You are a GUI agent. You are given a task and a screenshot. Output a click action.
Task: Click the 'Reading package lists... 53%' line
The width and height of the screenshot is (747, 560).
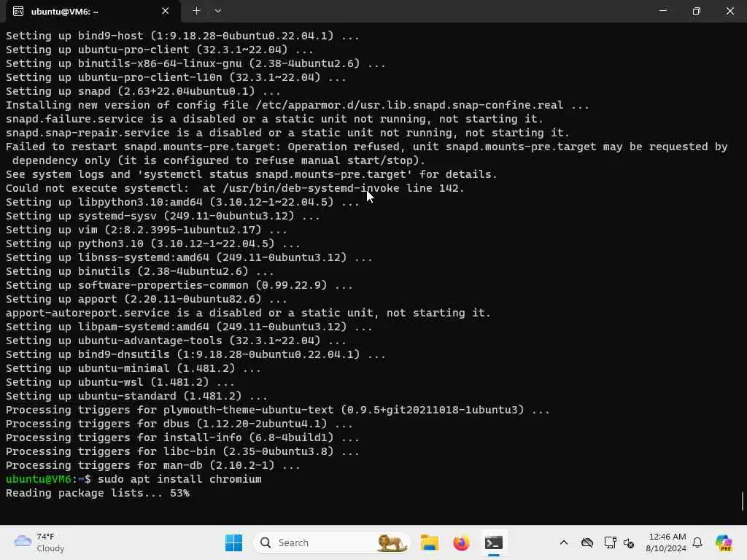coord(98,493)
